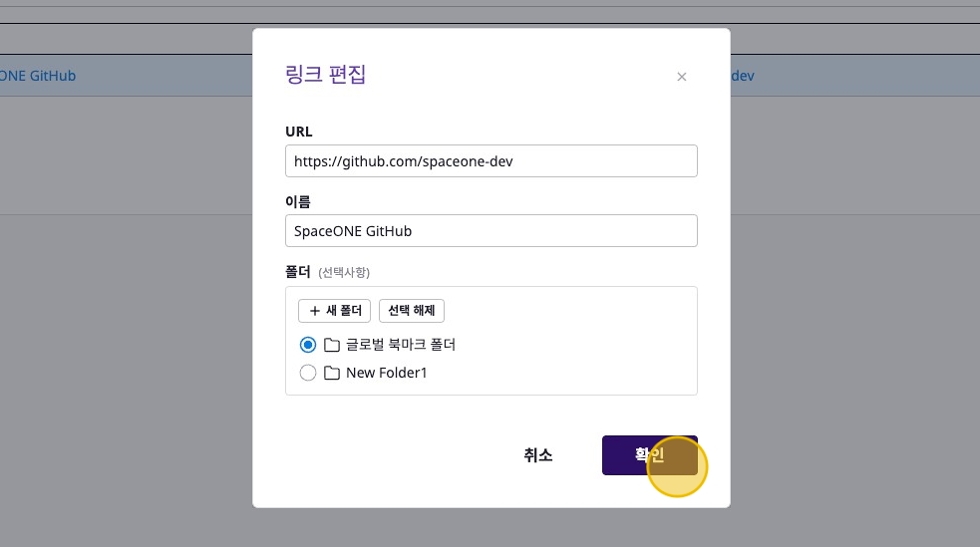The width and height of the screenshot is (980, 547).
Task: Click the background link ending in dev
Action: 743,76
